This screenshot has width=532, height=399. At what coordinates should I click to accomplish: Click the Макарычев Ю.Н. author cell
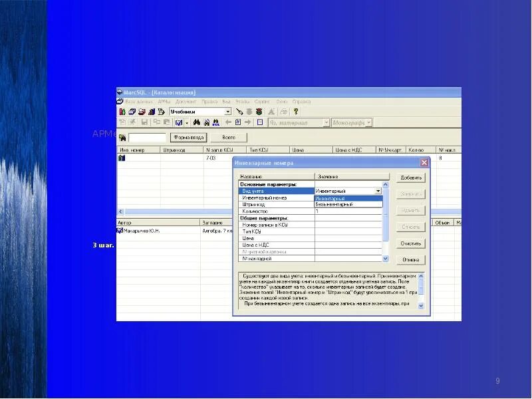pyautogui.click(x=158, y=231)
